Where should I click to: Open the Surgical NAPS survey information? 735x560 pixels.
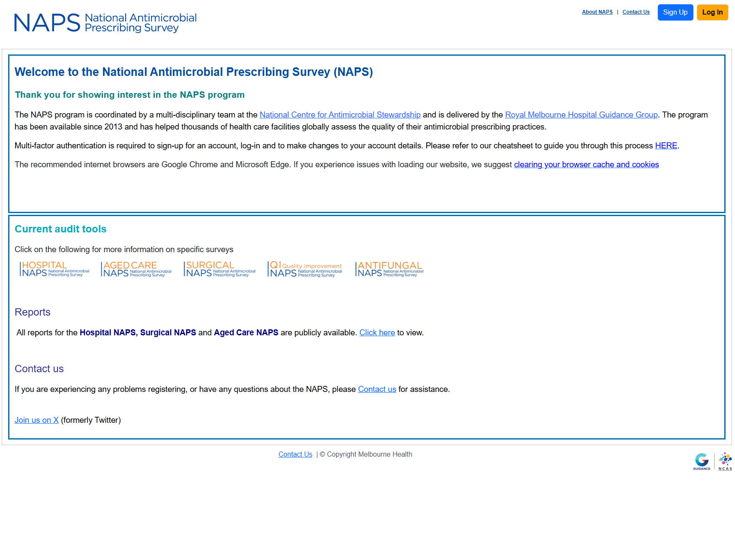click(219, 269)
